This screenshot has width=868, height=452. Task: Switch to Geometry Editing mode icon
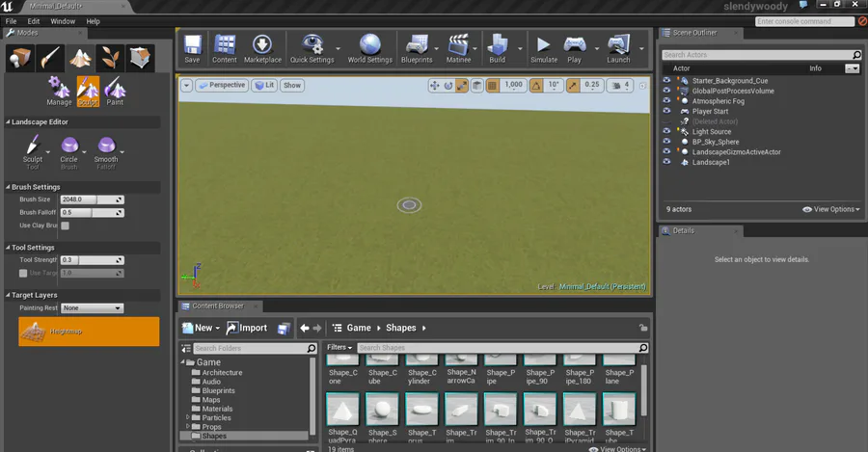(140, 58)
